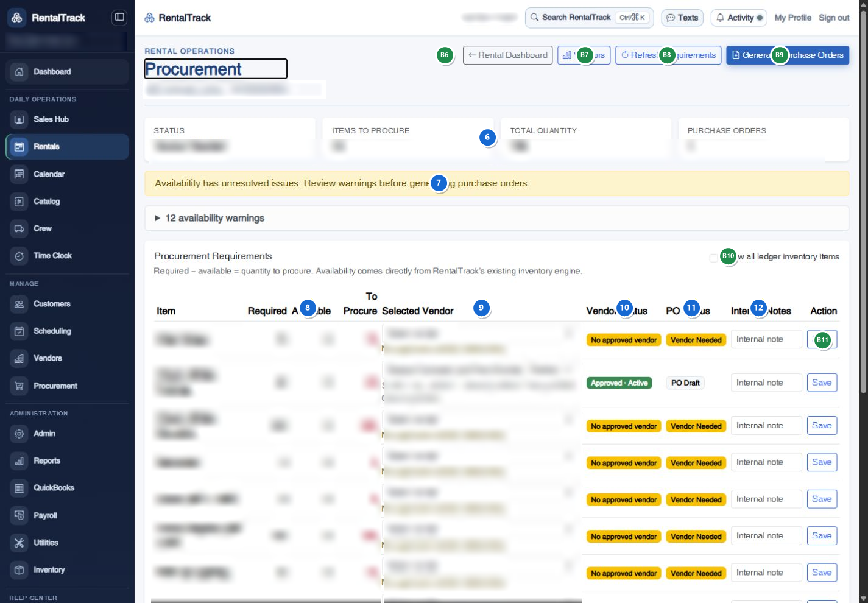The height and width of the screenshot is (603, 868).
Task: Go to the Rentals section
Action: click(x=67, y=147)
